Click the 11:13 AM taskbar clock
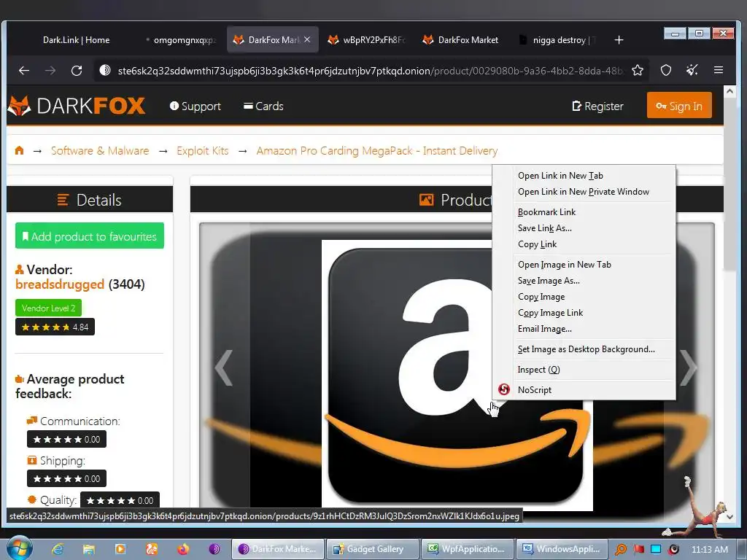 pos(709,549)
